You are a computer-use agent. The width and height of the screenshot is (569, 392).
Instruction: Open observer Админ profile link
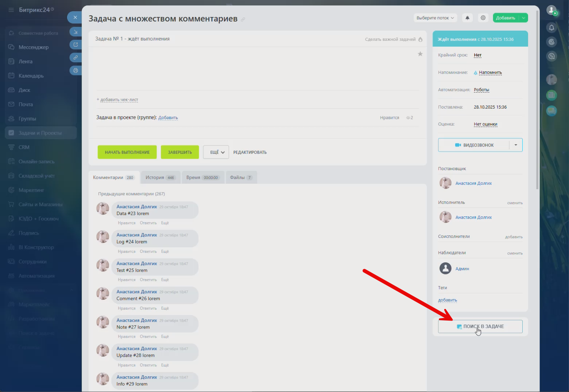(462, 269)
